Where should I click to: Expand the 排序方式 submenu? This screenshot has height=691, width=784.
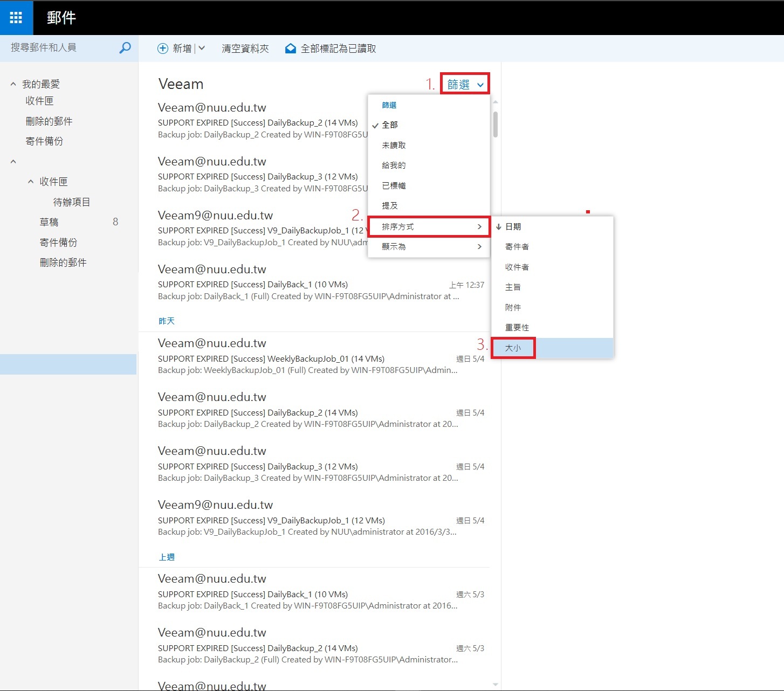(429, 227)
